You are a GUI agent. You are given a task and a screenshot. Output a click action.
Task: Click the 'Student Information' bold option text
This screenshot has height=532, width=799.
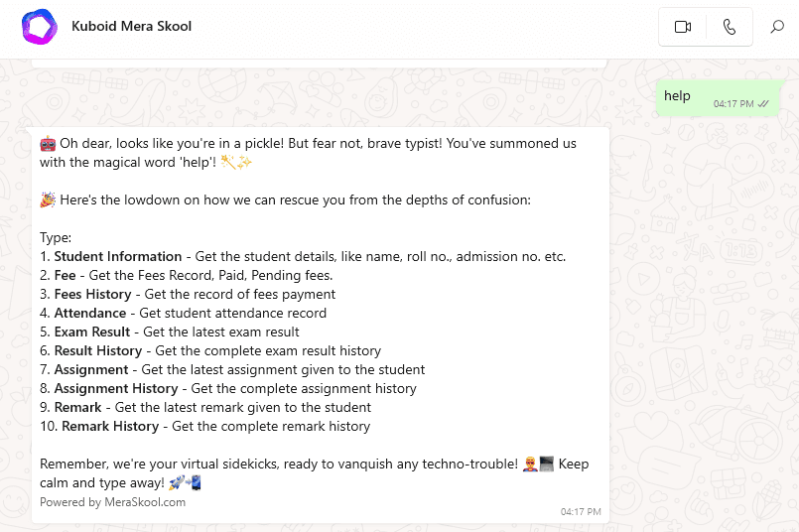tap(118, 256)
